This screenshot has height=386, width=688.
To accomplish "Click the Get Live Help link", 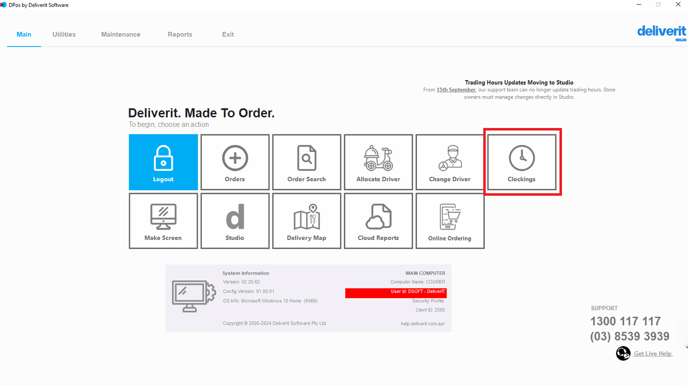I will click(x=652, y=354).
